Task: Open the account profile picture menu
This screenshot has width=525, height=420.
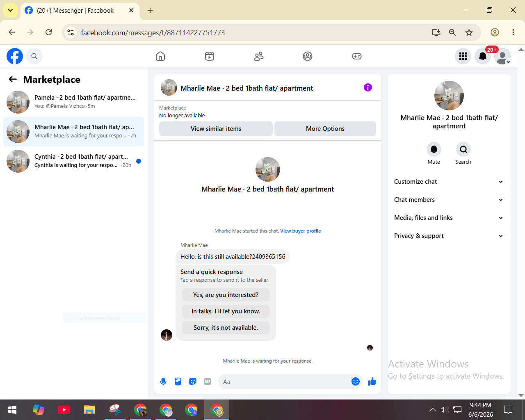Action: [x=502, y=56]
